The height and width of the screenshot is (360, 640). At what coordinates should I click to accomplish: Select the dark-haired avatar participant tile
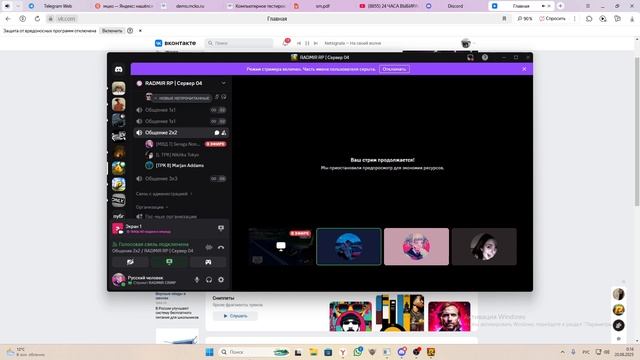[x=484, y=247]
